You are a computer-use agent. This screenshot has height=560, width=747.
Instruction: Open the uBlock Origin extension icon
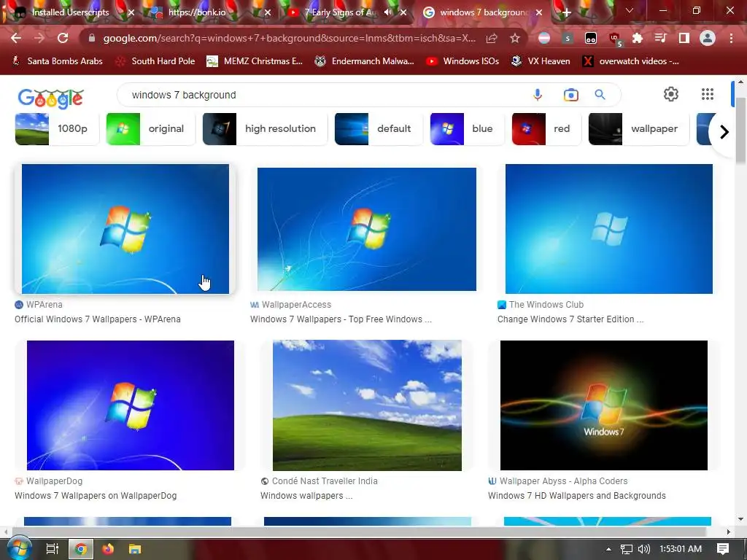[615, 39]
